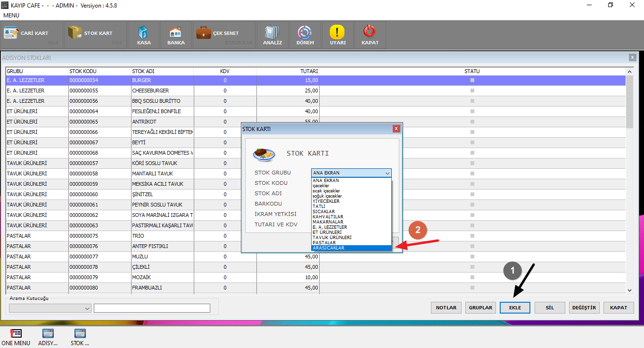Select the KÖRİ SOSLU TAVUK row

tap(316, 163)
